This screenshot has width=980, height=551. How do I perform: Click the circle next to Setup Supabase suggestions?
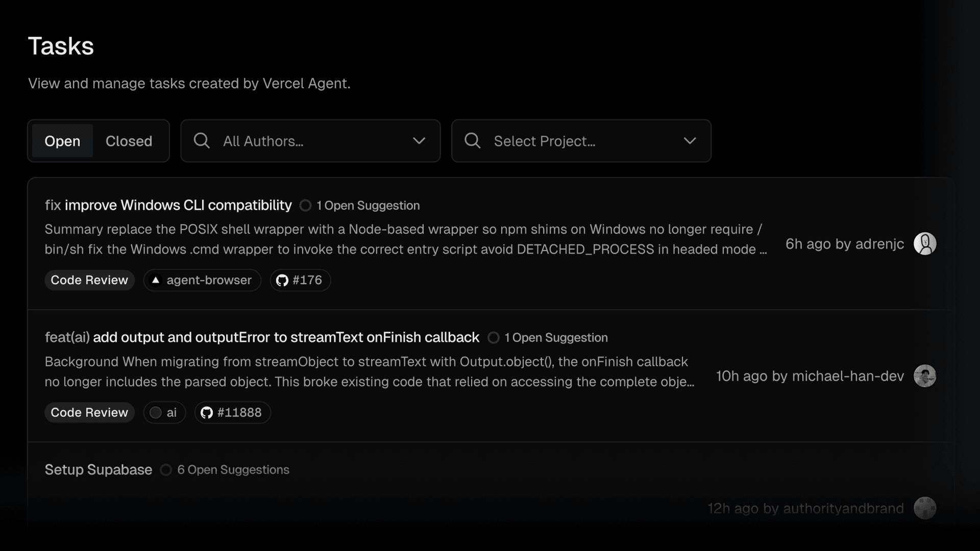pos(166,470)
